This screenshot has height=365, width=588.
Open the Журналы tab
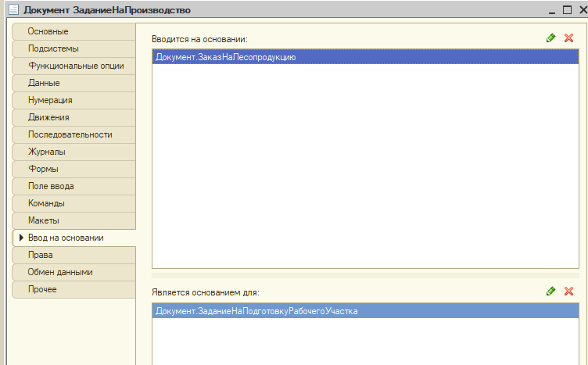(x=47, y=152)
